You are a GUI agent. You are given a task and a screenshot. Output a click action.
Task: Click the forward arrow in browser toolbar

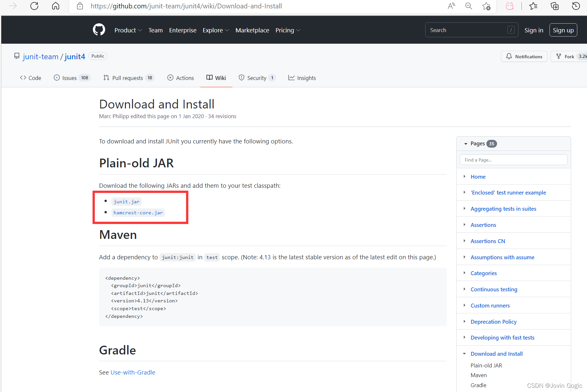click(13, 6)
